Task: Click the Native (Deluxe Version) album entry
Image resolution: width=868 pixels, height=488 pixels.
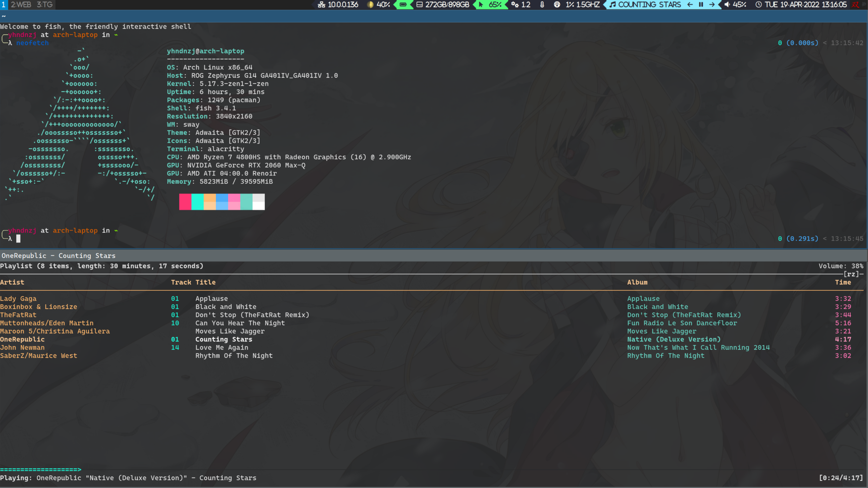Action: (674, 339)
